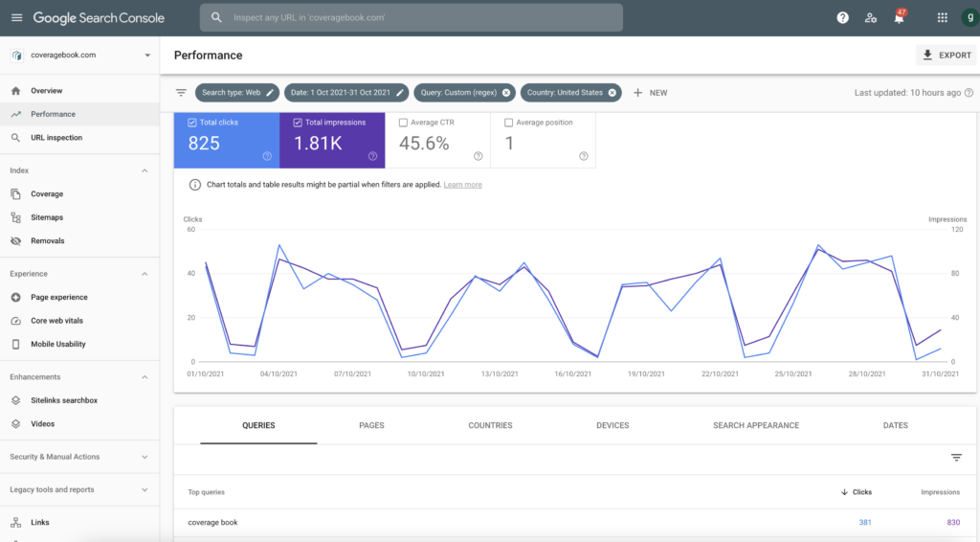Image resolution: width=980 pixels, height=542 pixels.
Task: Click the download icon beside EXPORT
Action: point(927,55)
